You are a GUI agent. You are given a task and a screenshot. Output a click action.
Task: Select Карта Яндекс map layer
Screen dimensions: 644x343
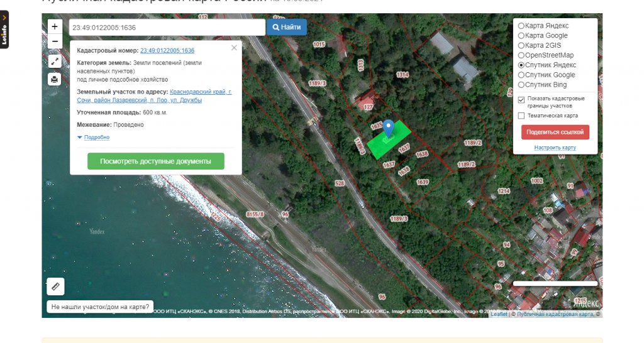click(521, 26)
